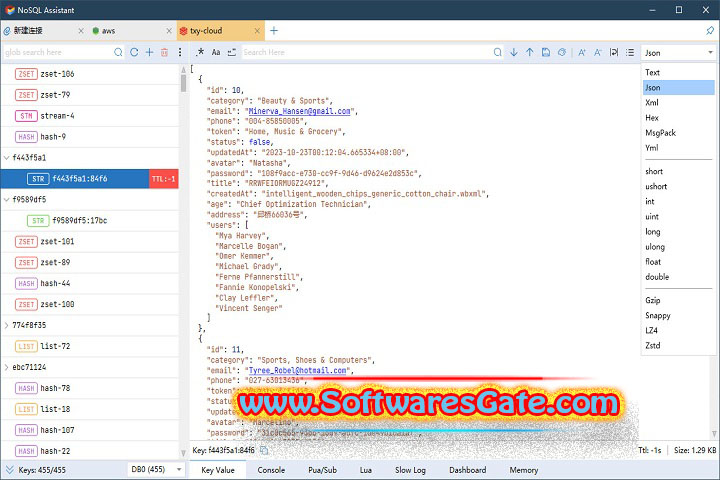Switch to the 新建连接 tab
720x480 pixels.
[44, 31]
